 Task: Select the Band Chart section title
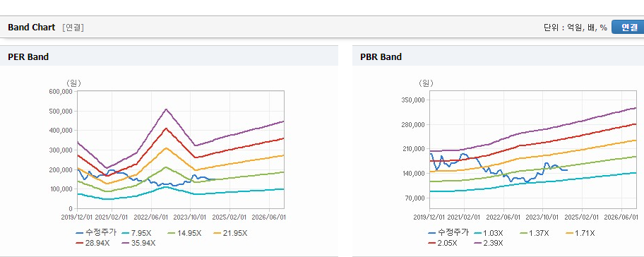pyautogui.click(x=31, y=27)
